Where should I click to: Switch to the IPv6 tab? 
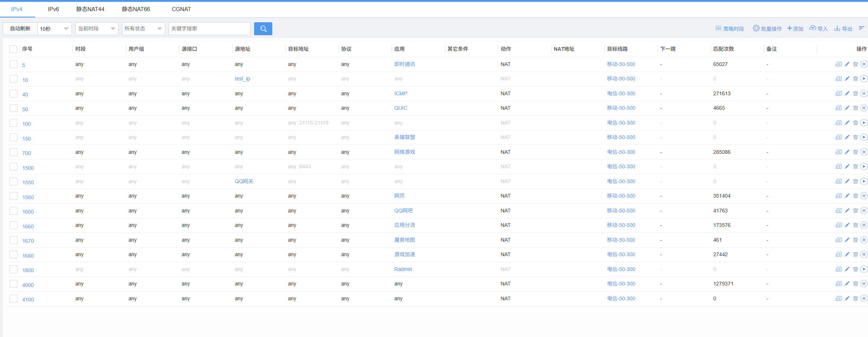pyautogui.click(x=53, y=9)
